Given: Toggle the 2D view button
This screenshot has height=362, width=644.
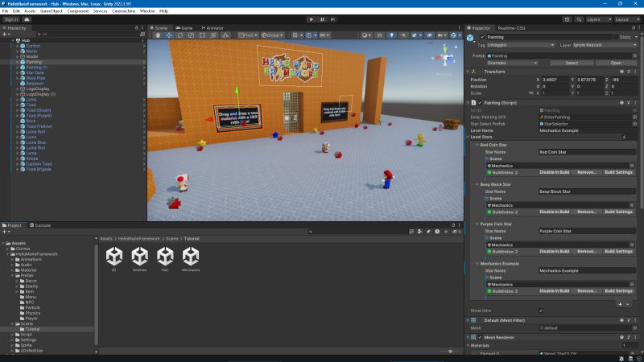Looking at the screenshot, I should tap(379, 35).
